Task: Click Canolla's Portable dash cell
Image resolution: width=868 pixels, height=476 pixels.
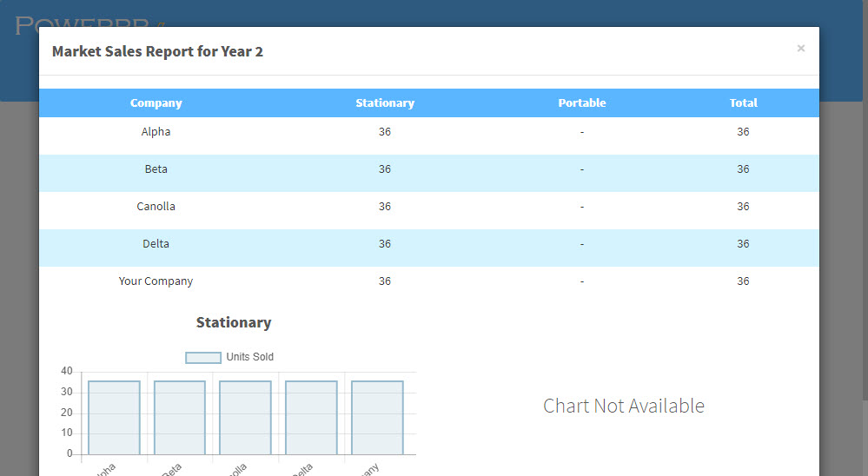Action: 582,207
